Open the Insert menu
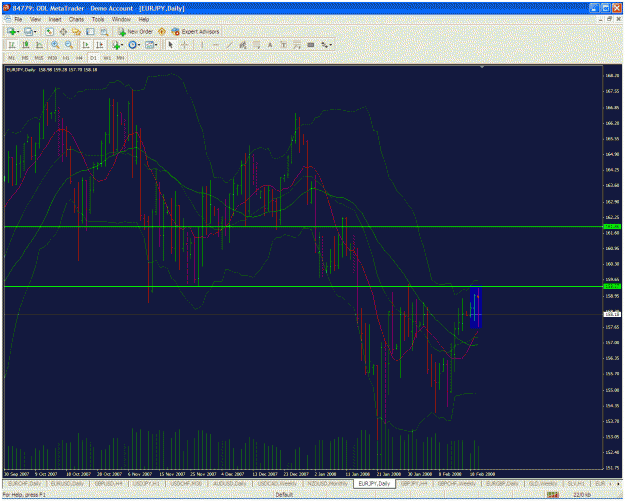 (55, 20)
